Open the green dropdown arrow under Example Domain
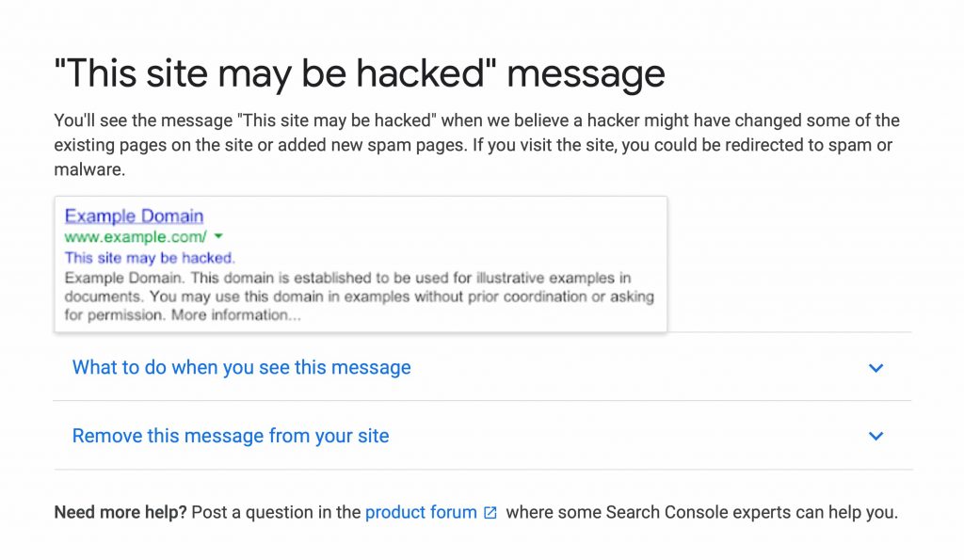Viewport: 964px width, 560px height. click(217, 236)
